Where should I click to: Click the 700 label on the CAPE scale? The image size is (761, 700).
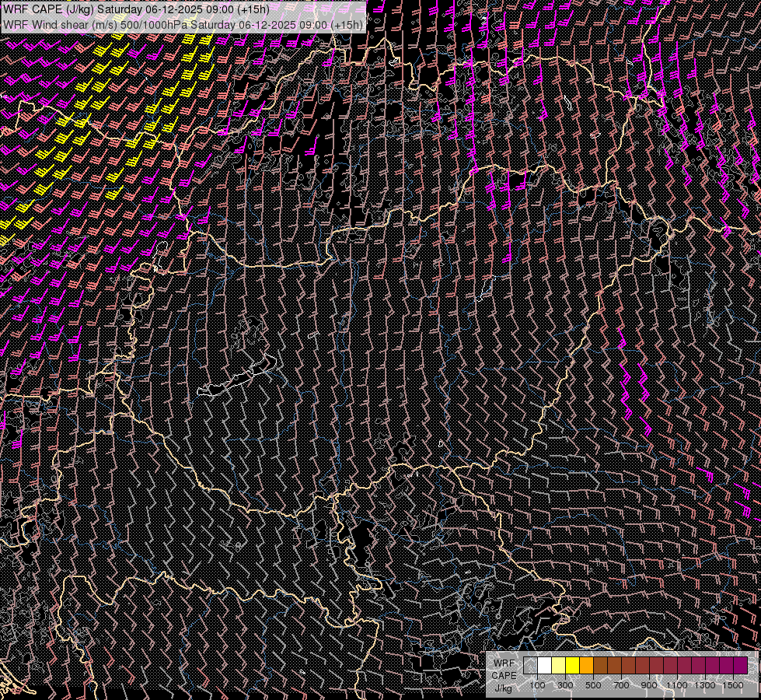[621, 685]
